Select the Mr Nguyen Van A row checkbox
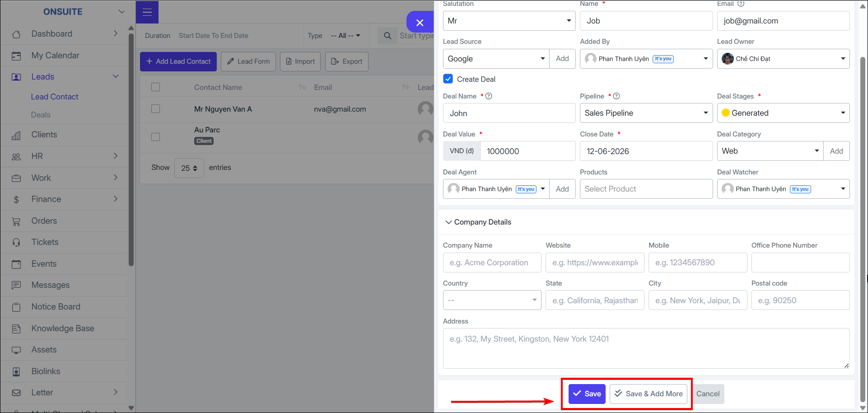Image resolution: width=868 pixels, height=413 pixels. click(x=156, y=109)
